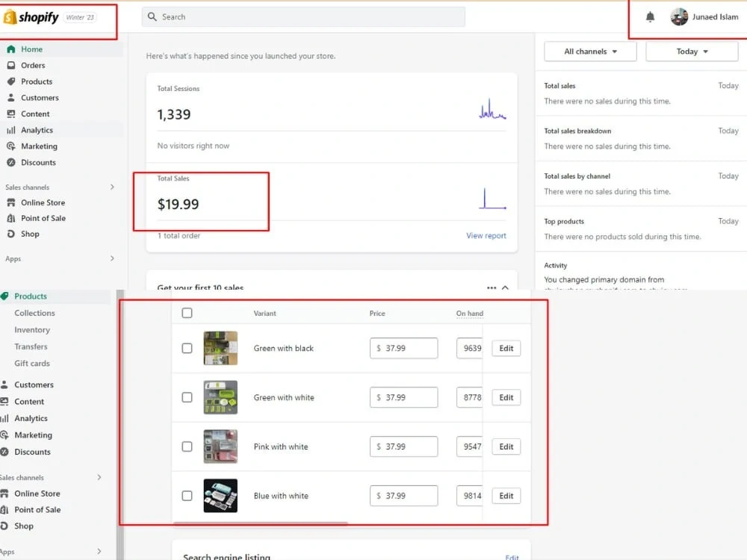Click the Customers person icon in top sidebar
The image size is (747, 560).
coord(11,98)
